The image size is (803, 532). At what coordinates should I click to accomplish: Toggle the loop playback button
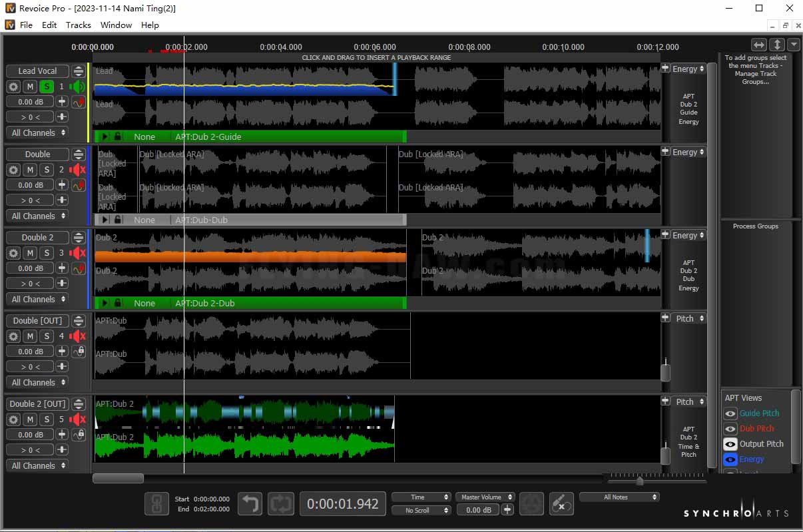point(280,504)
